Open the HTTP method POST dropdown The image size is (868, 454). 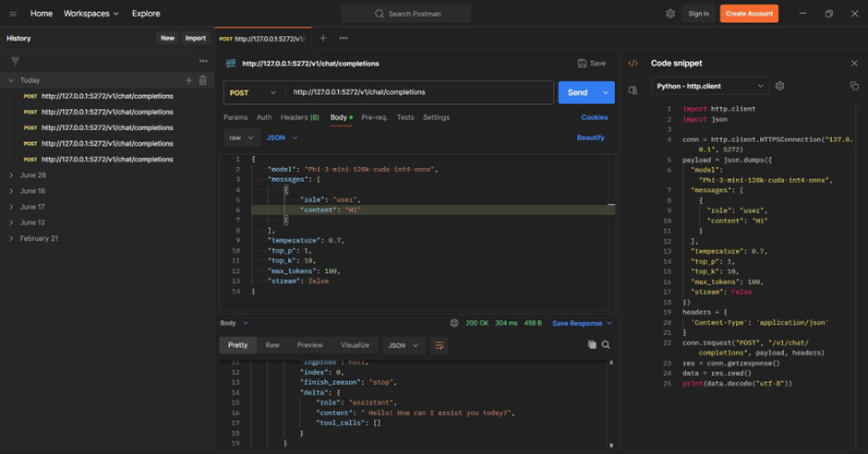252,92
